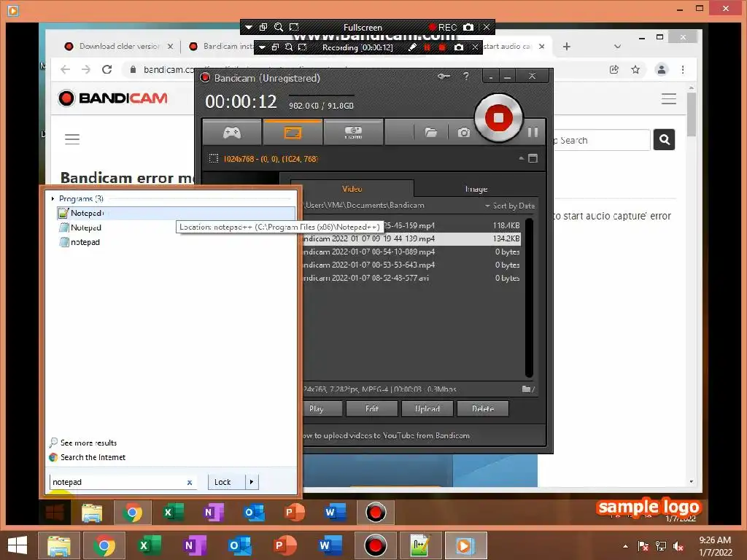Open dropdown arrow on the Fullscreen REC bar
This screenshot has height=560, width=747.
coord(248,27)
